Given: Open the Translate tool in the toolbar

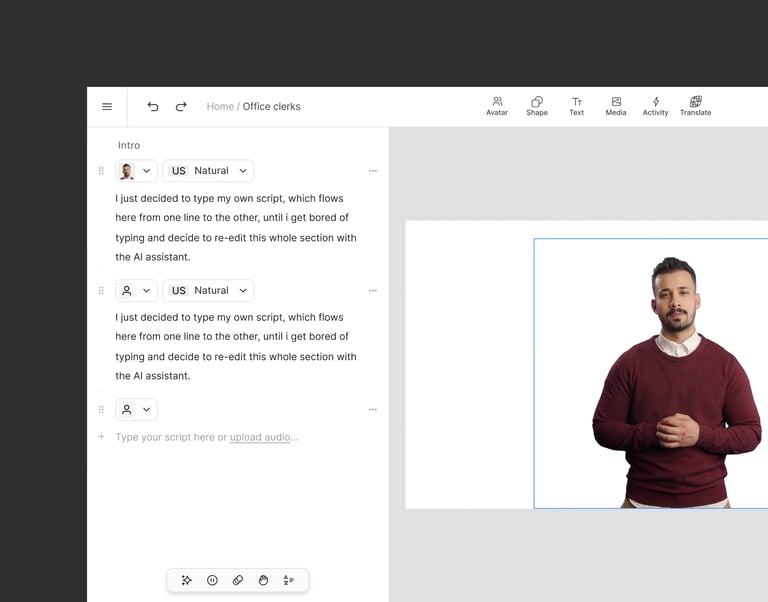Looking at the screenshot, I should 696,106.
